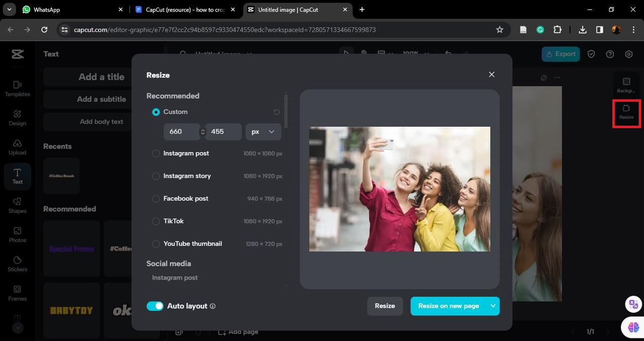The image size is (644, 341).
Task: Click the Resize options list scrollbar
Action: 286,111
